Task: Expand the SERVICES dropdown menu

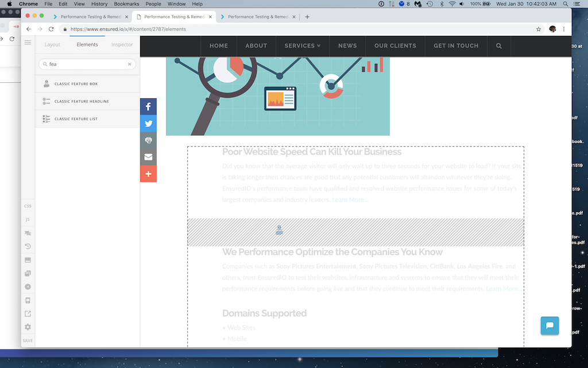Action: tap(302, 46)
